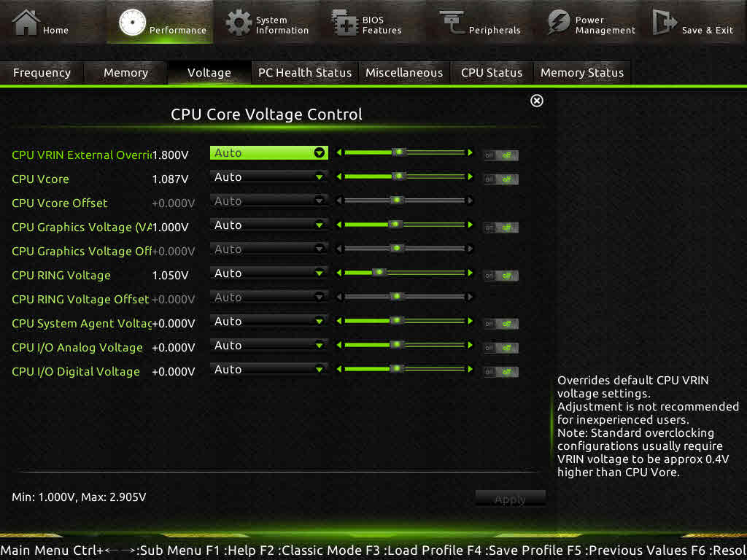Open System Information gear icon

(239, 23)
